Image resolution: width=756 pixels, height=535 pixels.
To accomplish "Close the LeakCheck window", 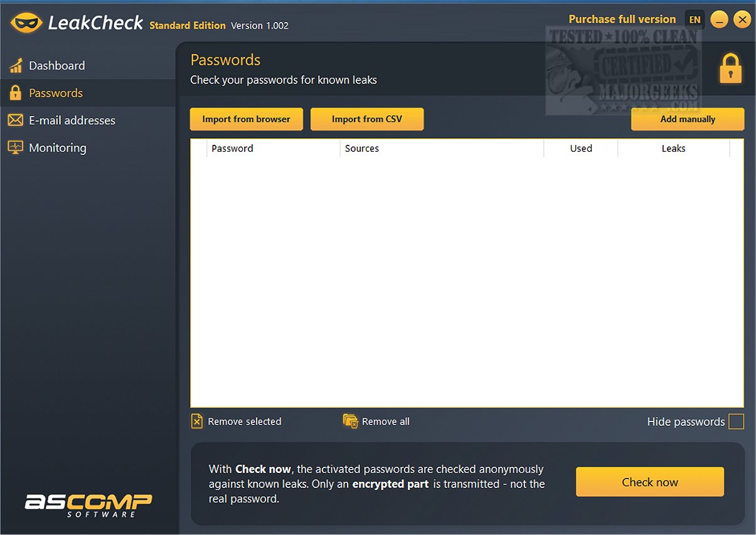I will [x=742, y=20].
